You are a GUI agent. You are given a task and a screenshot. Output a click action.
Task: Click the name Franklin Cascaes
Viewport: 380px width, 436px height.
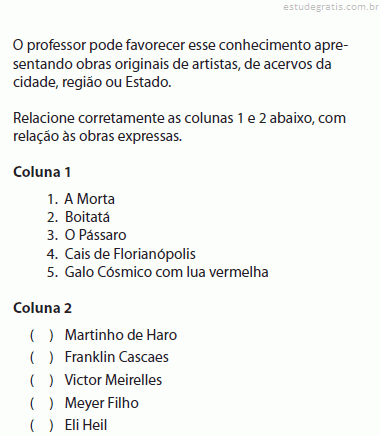117,357
